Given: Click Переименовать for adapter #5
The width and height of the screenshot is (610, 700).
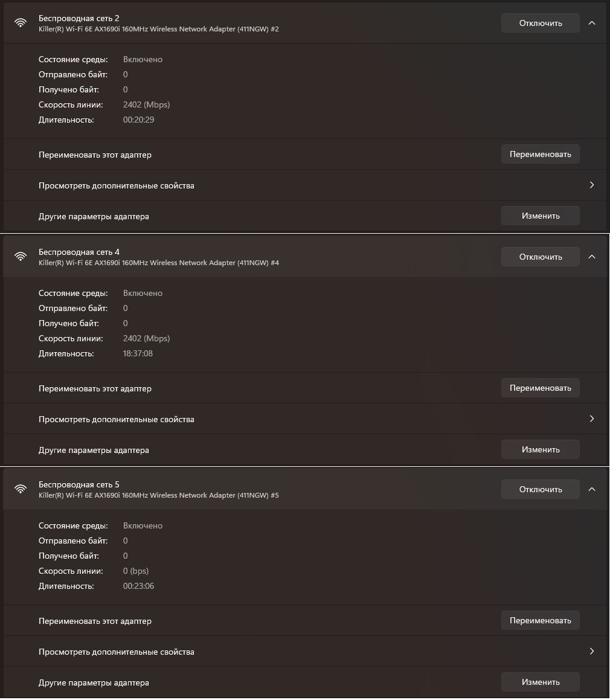Looking at the screenshot, I should pyautogui.click(x=540, y=620).
